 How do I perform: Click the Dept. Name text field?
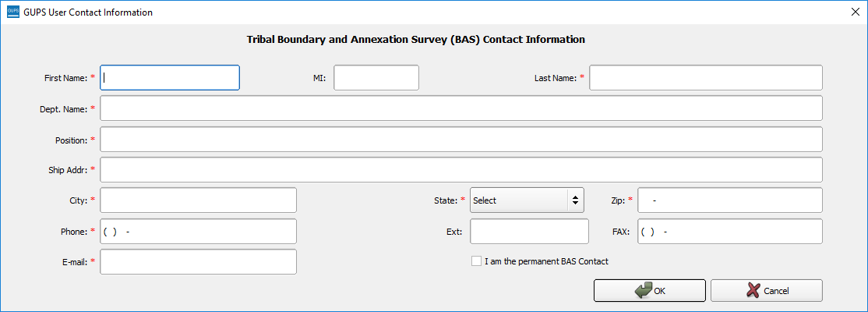pos(461,108)
